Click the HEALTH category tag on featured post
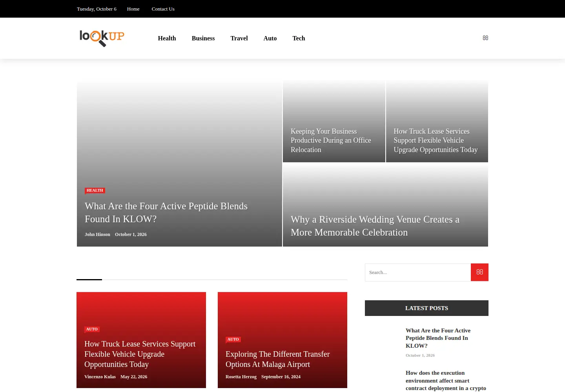 point(95,191)
